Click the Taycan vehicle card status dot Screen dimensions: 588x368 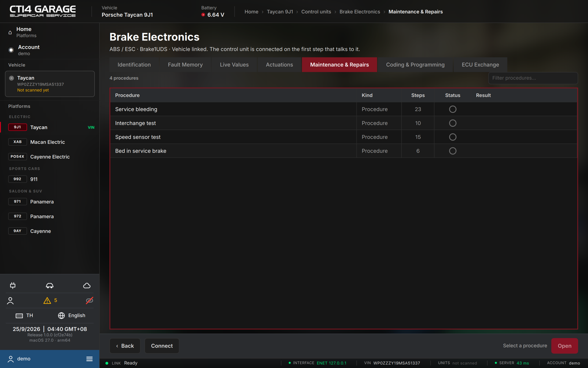coord(11,78)
